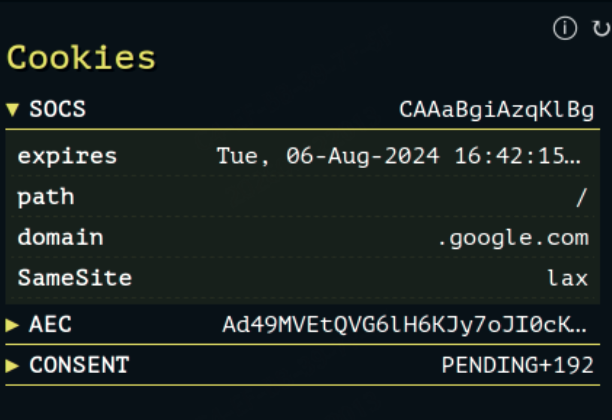Expand the CONSENT cookie triangle
Screen dimensions: 612x420
pos(12,365)
